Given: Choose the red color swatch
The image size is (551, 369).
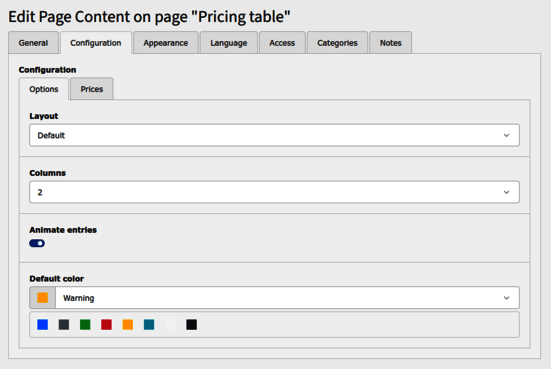Looking at the screenshot, I should (106, 324).
